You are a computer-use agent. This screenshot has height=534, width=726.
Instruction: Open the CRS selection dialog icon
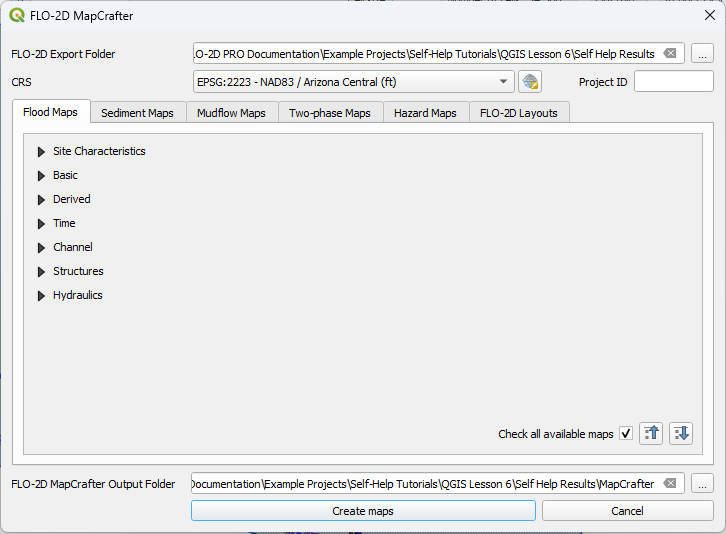click(530, 82)
